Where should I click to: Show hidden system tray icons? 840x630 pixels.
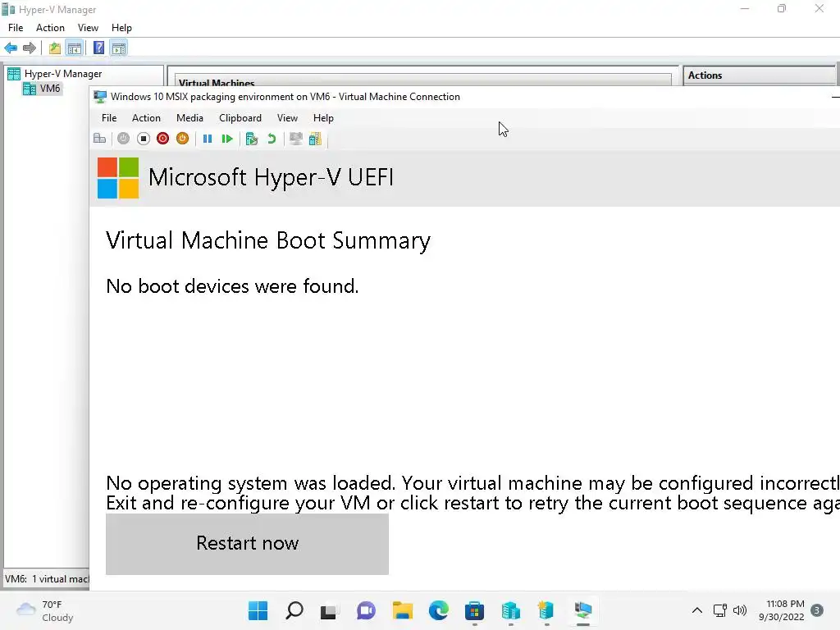(697, 610)
